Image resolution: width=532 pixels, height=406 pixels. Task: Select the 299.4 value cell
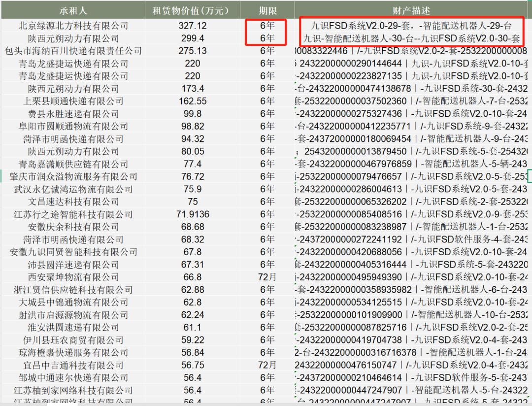(x=193, y=38)
